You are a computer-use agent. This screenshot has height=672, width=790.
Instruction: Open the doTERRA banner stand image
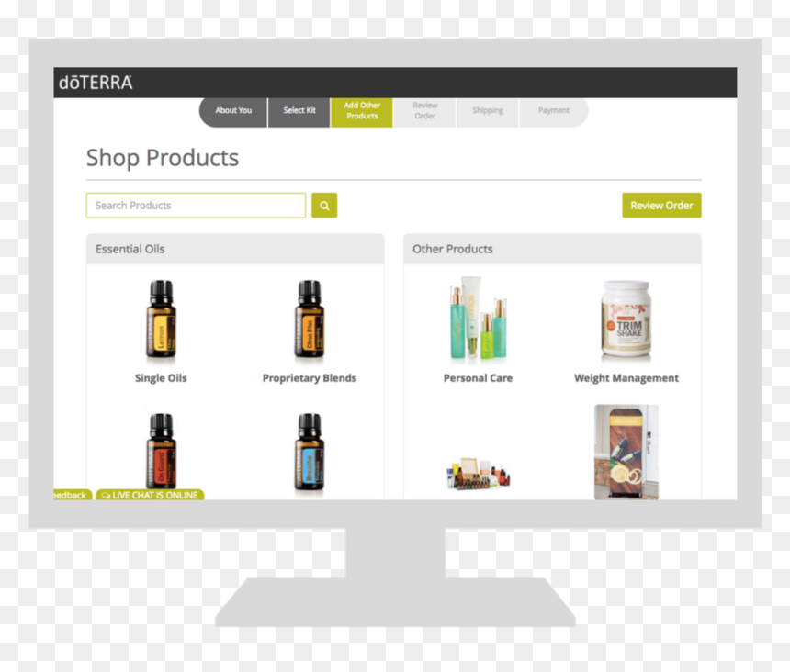click(x=626, y=452)
